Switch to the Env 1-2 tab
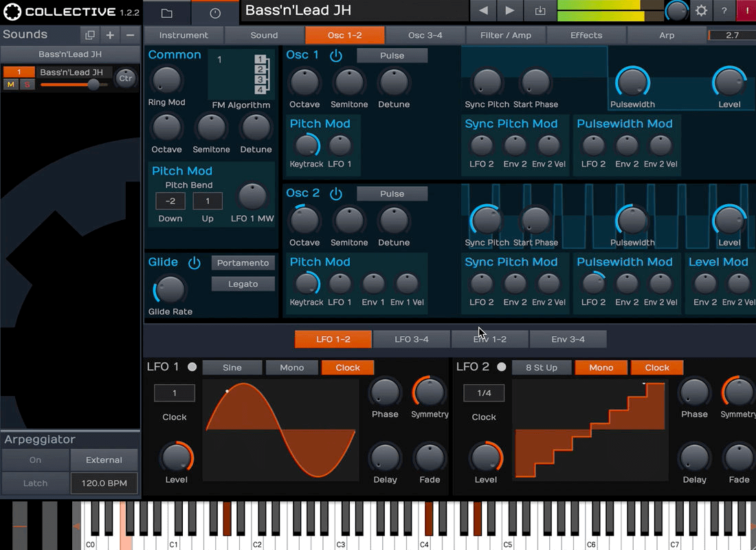756x550 pixels. tap(489, 339)
